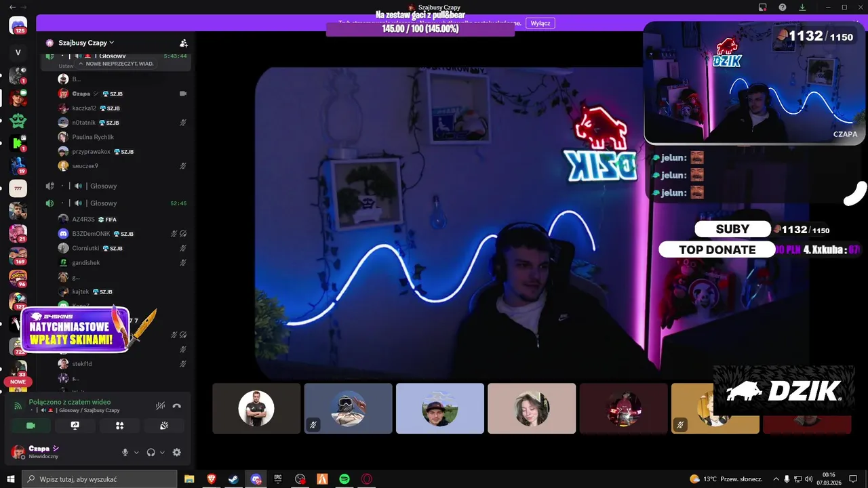
Task: Open Brave browser from taskbar
Action: (211, 479)
